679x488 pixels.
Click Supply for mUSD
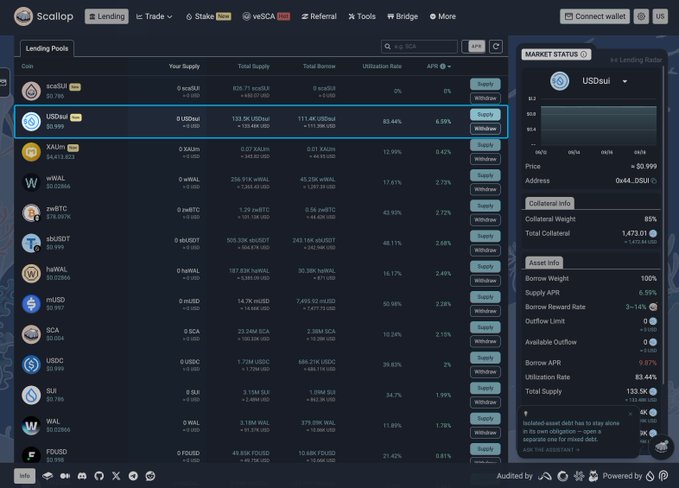click(485, 297)
